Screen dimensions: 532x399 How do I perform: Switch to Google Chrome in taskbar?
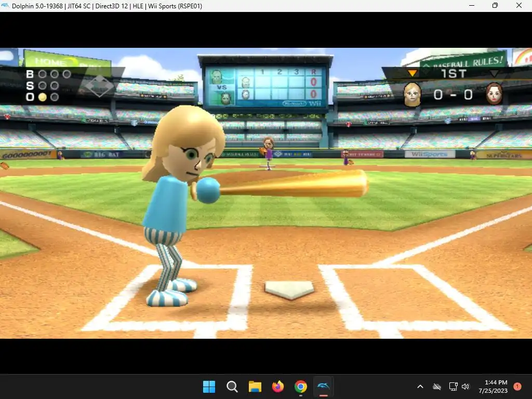301,387
